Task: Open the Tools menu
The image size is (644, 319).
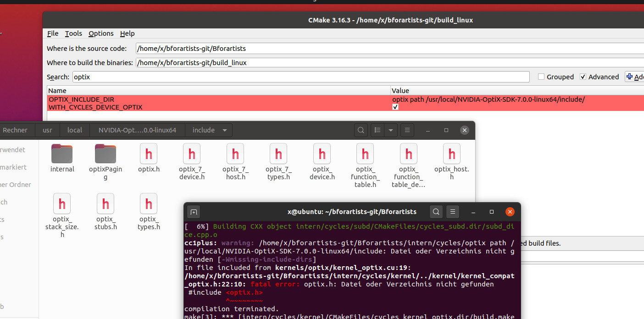Action: (73, 33)
